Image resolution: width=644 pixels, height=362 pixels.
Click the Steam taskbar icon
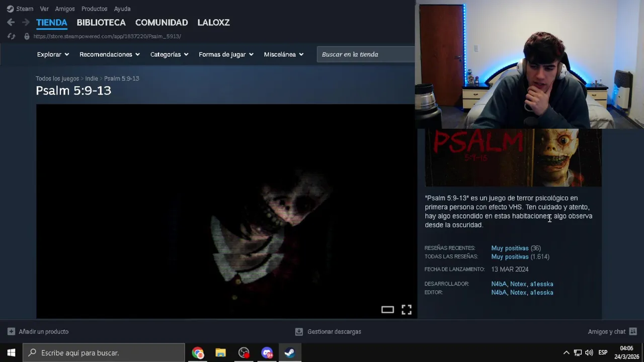[x=290, y=353]
